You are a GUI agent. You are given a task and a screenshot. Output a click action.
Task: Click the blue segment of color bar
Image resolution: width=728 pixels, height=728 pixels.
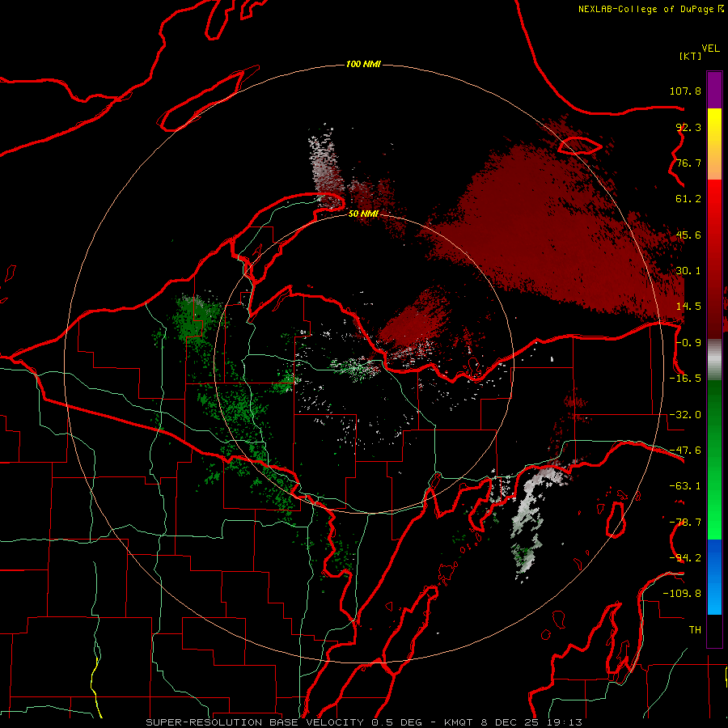714,577
